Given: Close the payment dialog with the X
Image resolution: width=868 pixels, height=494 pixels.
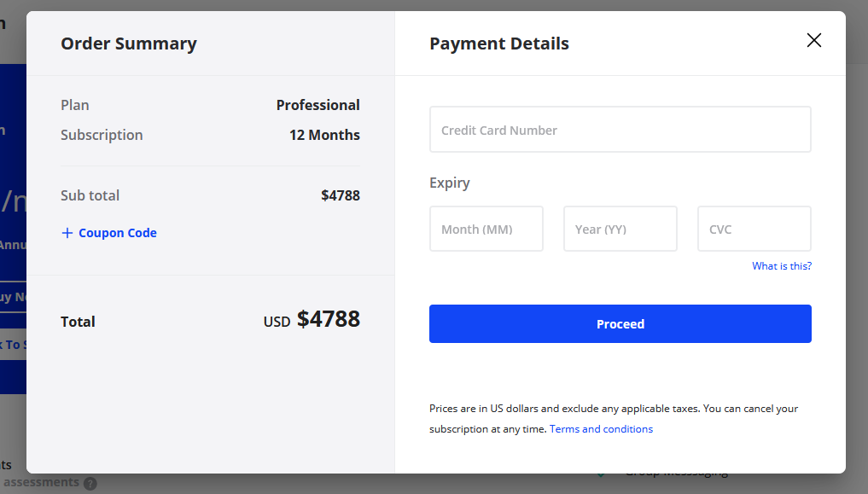Looking at the screenshot, I should (x=813, y=40).
